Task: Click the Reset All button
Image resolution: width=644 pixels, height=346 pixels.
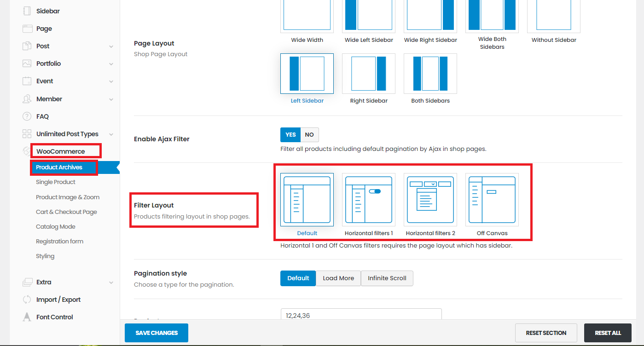Action: 608,333
